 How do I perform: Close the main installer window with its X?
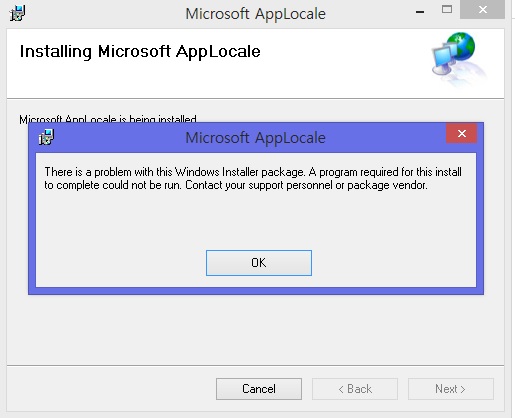coord(482,10)
